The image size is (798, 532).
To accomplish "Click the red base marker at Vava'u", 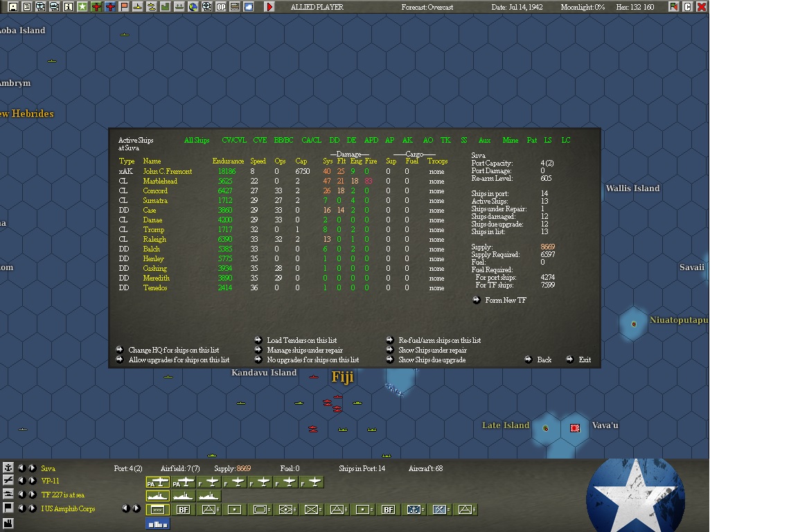I will click(x=575, y=428).
